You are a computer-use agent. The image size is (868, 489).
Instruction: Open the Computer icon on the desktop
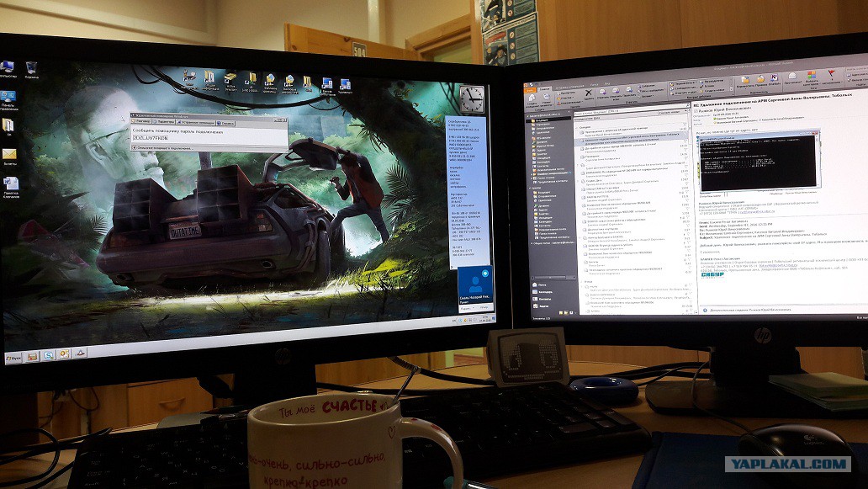(7, 67)
